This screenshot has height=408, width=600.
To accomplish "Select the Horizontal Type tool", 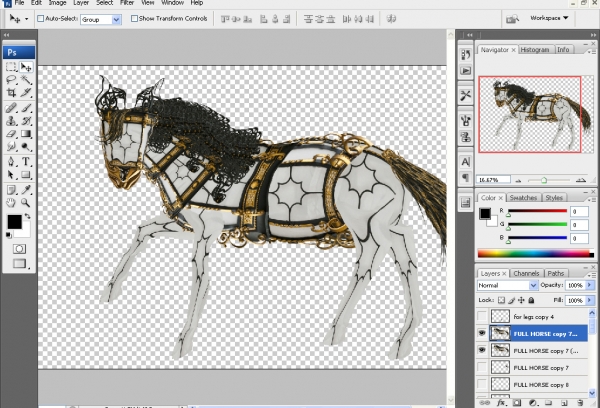I will coord(26,162).
